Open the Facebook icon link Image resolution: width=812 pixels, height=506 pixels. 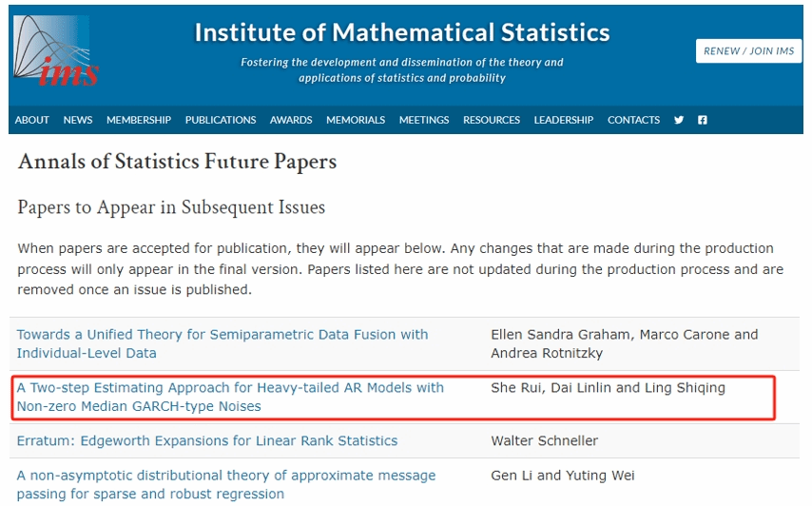[x=703, y=120]
